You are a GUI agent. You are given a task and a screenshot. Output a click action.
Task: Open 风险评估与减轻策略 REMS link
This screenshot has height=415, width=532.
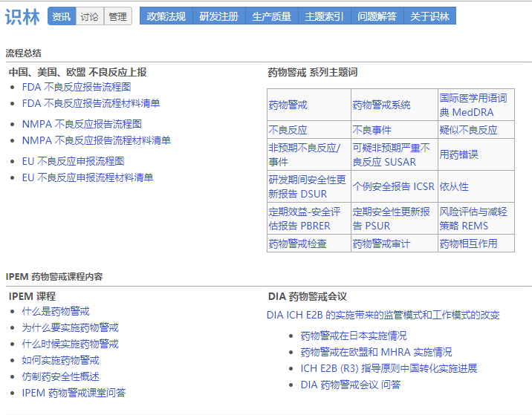pos(473,219)
